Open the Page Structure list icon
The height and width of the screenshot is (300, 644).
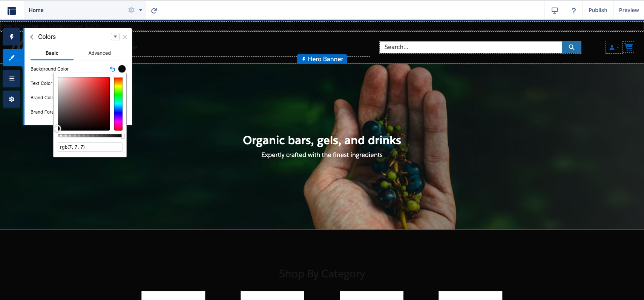pos(12,78)
